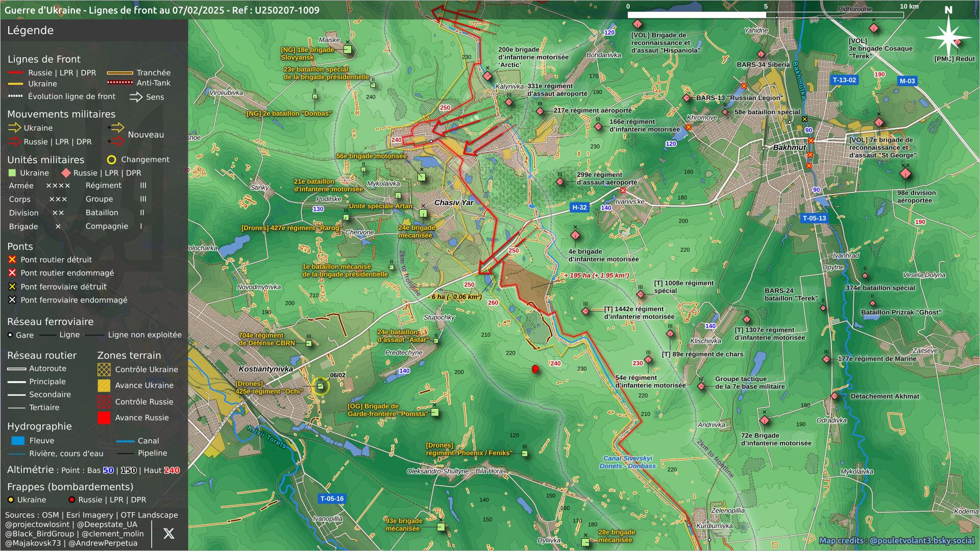Viewport: 980px width, 551px height.
Task: Click the 'Légende' heading
Action: (30, 31)
